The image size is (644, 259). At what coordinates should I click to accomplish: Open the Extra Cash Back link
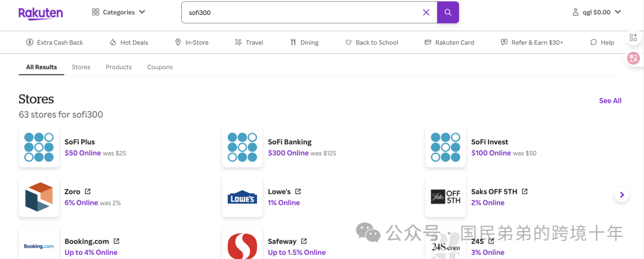coord(60,42)
